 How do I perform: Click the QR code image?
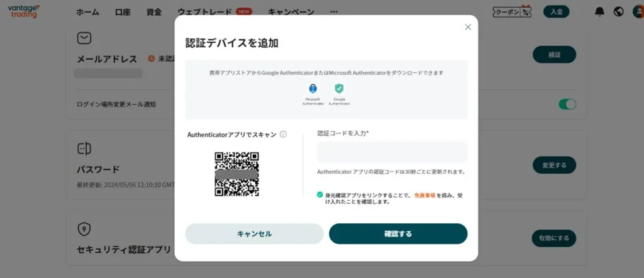tap(236, 174)
